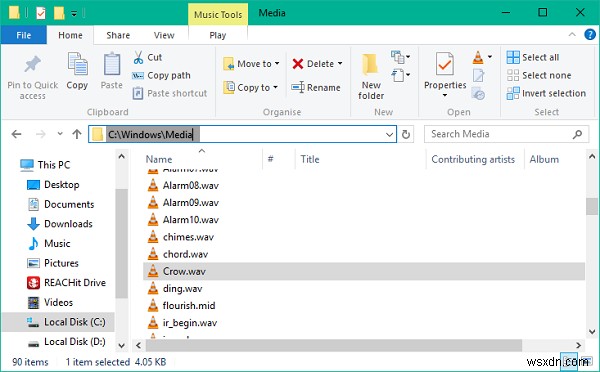Click the Edit file icon in Open group
The height and width of the screenshot is (372, 600).
coord(478,75)
